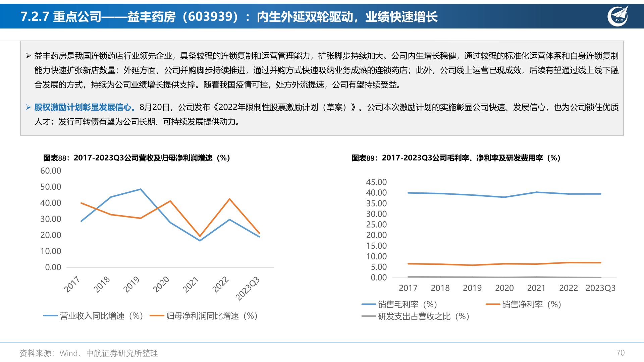644x362 pixels.
Task: Click the 45.00 axis label in right chart
Action: point(376,182)
